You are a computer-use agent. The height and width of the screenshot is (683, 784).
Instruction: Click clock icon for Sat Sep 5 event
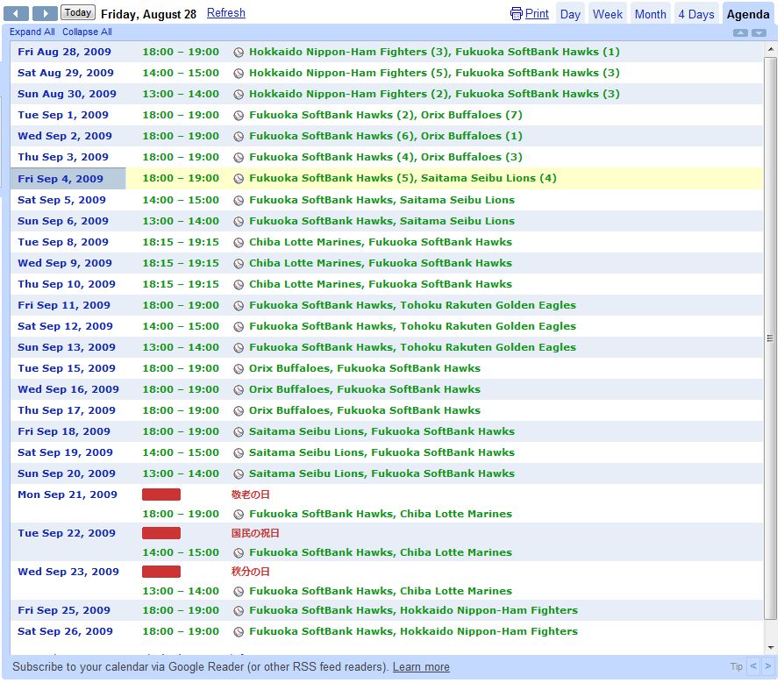(x=239, y=200)
